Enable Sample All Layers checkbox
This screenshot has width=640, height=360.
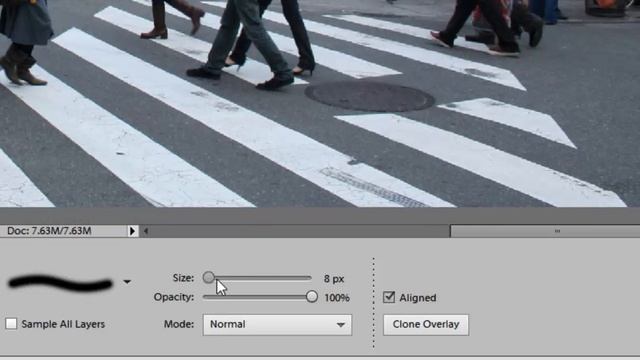pyautogui.click(x=11, y=324)
